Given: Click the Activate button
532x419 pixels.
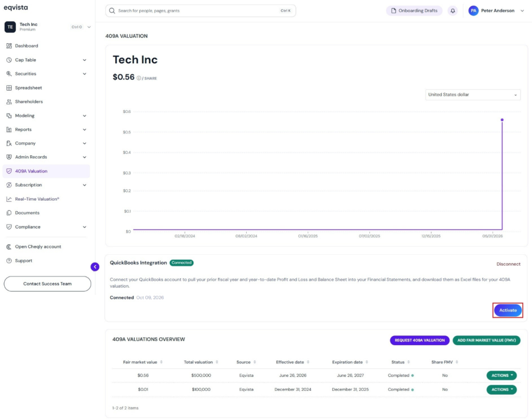Looking at the screenshot, I should click(x=508, y=310).
